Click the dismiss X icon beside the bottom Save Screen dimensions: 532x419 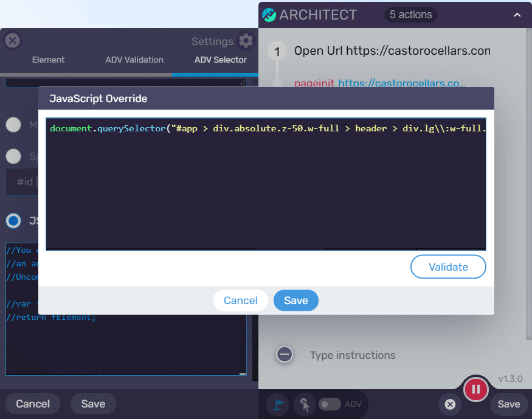(x=449, y=404)
